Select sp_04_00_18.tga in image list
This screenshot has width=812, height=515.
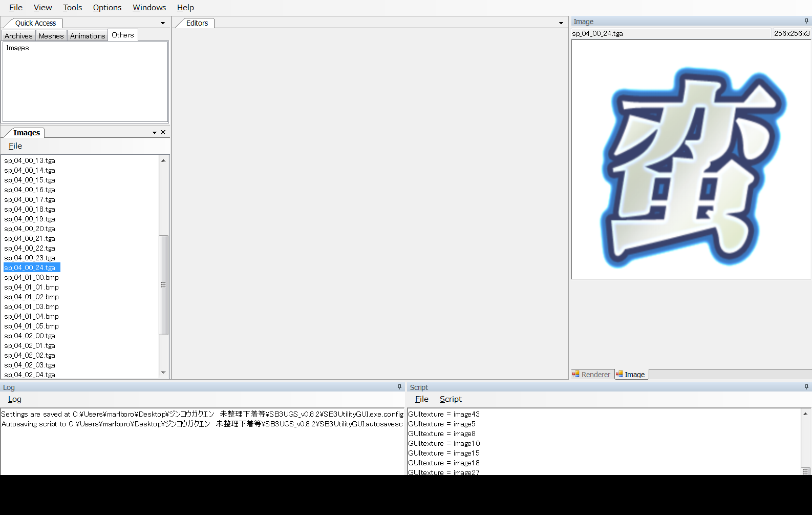30,209
